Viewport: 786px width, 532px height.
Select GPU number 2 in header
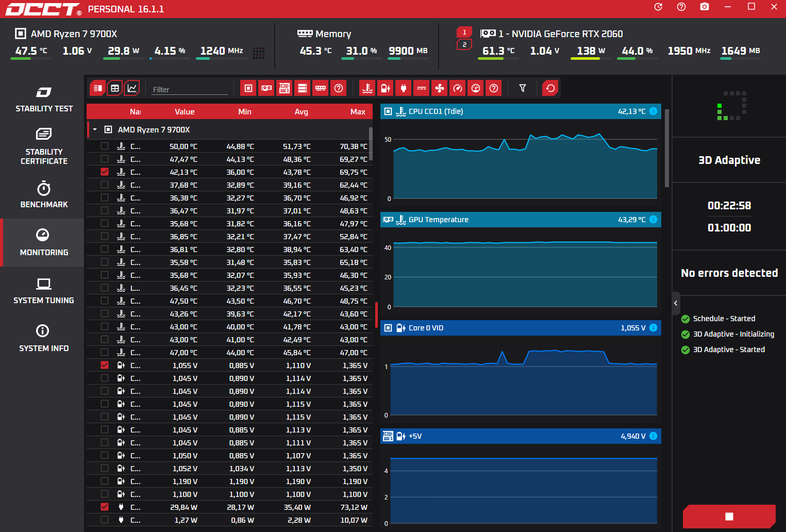pos(464,45)
